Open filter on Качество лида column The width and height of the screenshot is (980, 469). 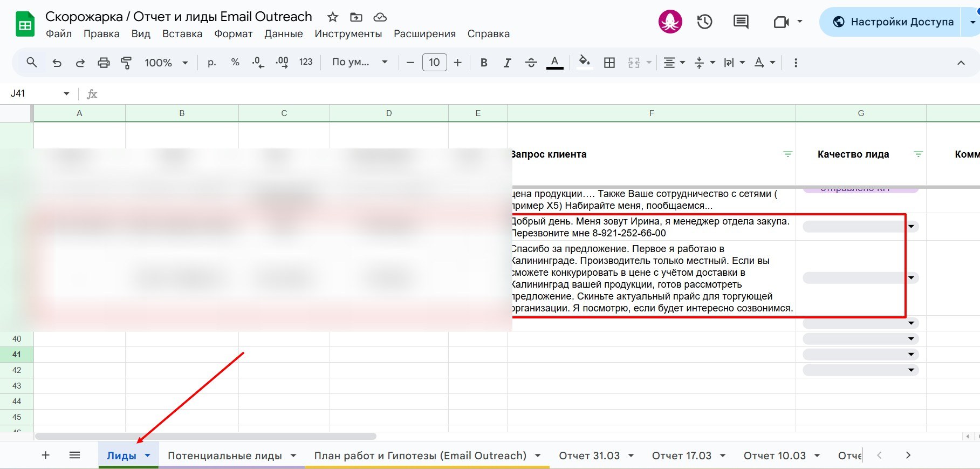(918, 154)
